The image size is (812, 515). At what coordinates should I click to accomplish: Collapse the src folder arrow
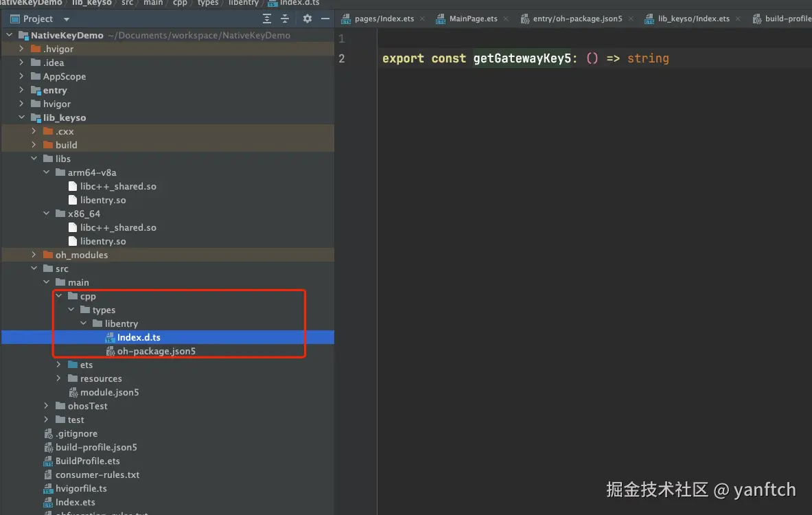[34, 268]
